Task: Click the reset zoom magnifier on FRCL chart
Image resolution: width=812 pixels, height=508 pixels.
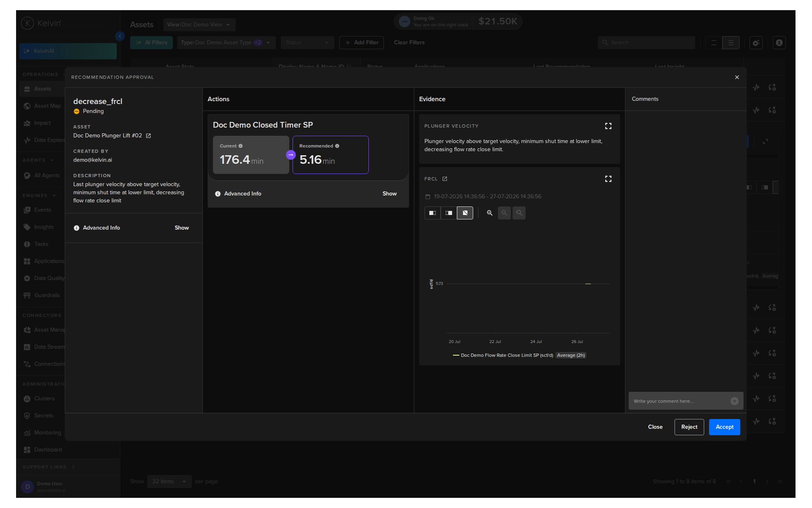Action: (519, 213)
